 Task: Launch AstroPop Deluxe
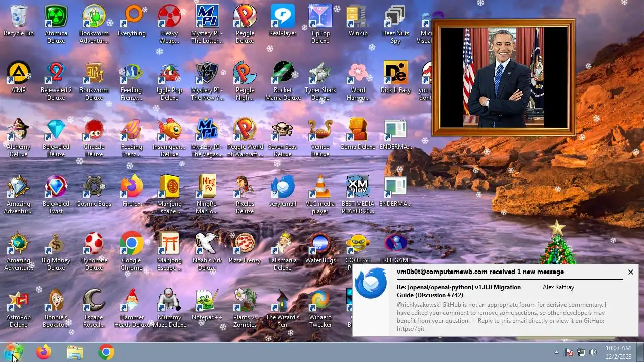(x=19, y=308)
